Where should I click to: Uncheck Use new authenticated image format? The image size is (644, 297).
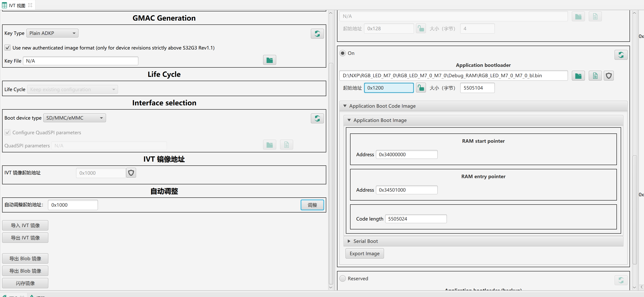pos(8,48)
